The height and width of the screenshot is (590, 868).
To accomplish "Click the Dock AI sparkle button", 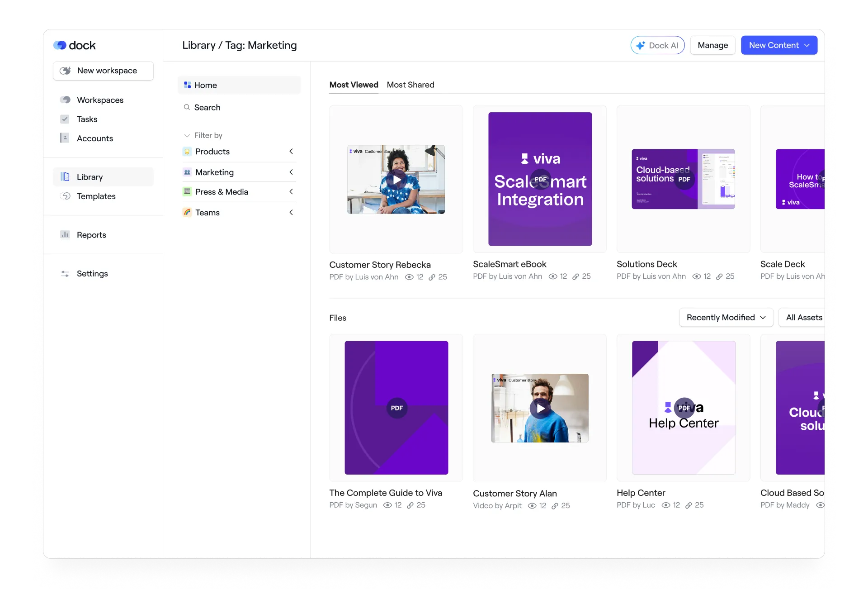I will coord(657,45).
